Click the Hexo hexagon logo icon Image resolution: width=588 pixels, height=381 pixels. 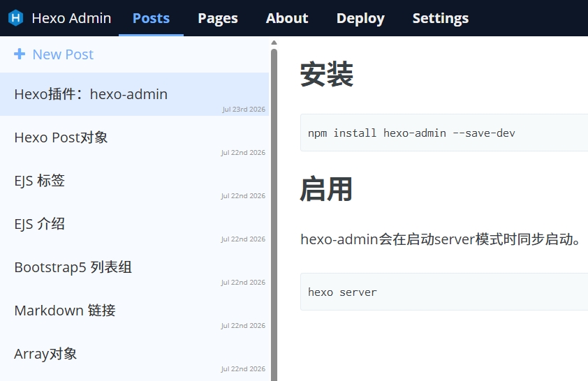click(x=16, y=18)
